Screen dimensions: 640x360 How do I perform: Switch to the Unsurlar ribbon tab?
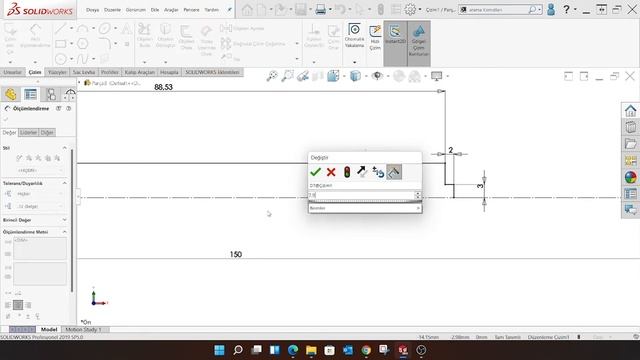click(x=12, y=72)
